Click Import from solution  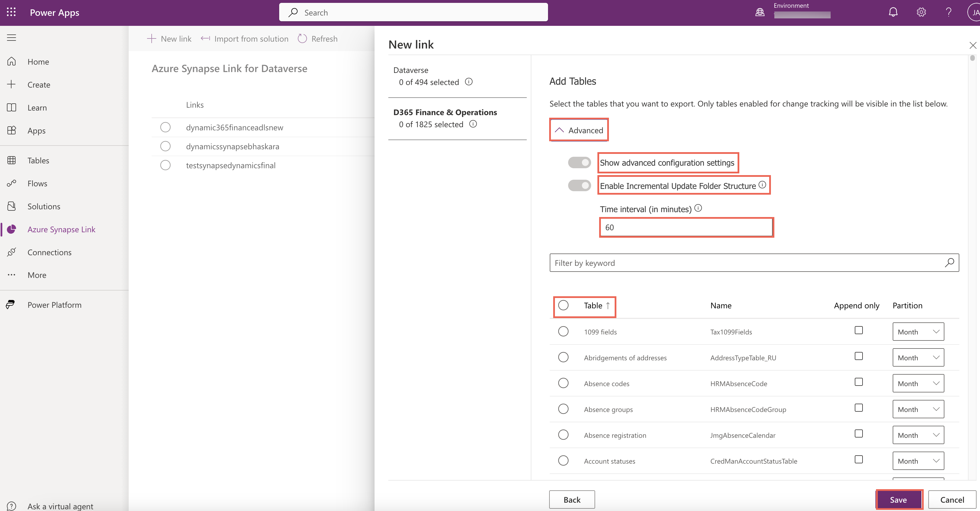click(x=244, y=39)
